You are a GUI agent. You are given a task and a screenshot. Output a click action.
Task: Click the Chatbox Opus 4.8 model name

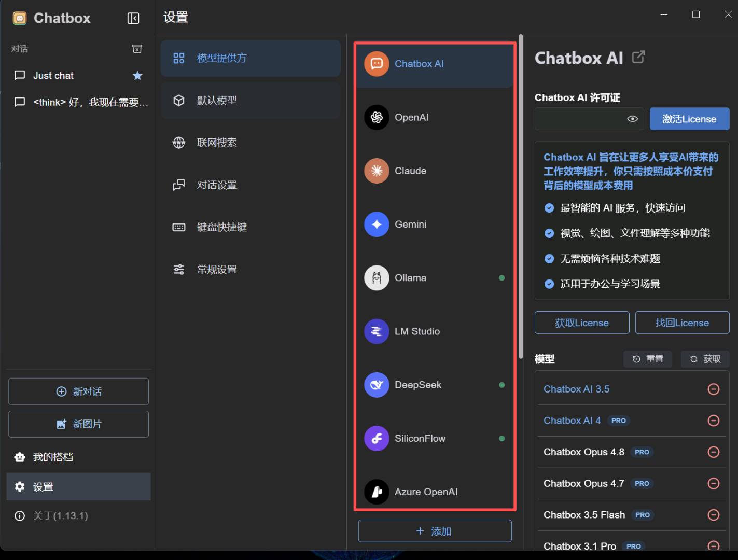tap(584, 452)
